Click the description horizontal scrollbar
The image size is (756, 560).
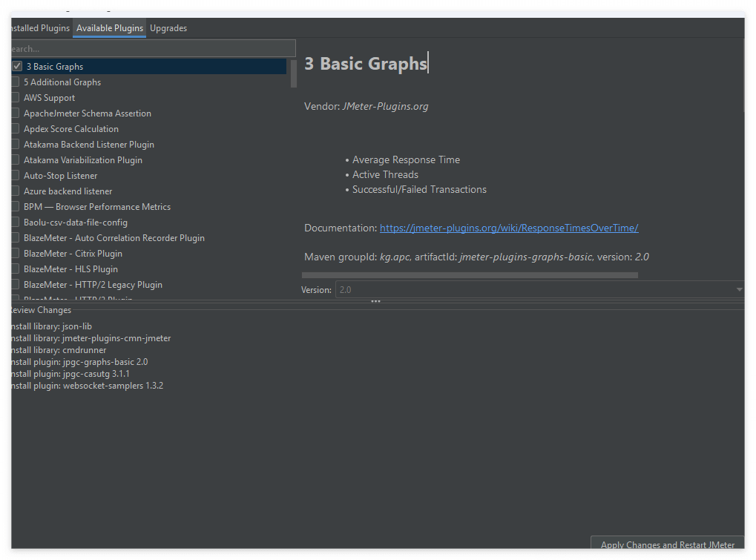(470, 275)
